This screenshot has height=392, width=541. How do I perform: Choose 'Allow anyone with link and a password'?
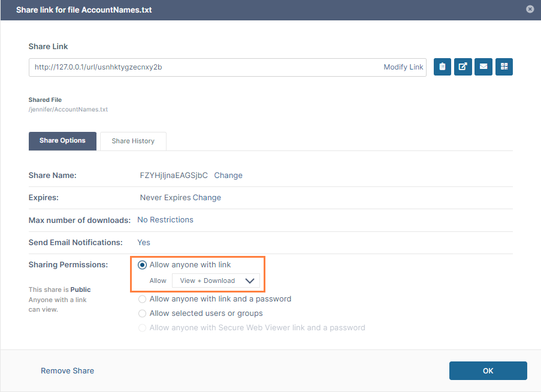pos(143,298)
